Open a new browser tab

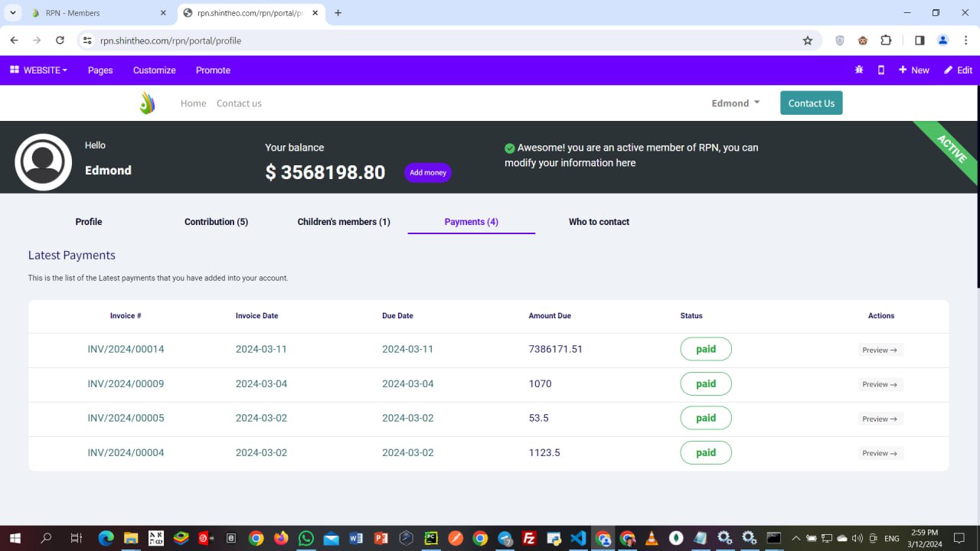pyautogui.click(x=338, y=13)
